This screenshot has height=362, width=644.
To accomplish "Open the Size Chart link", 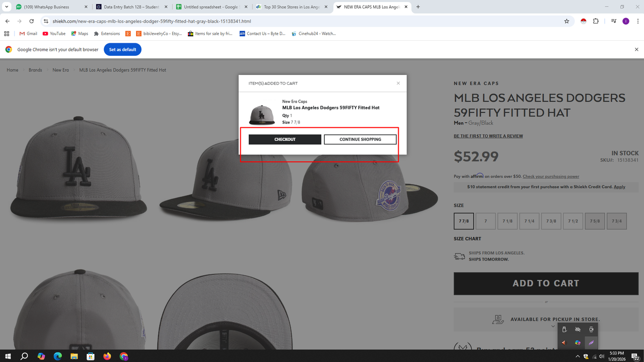I will pos(467,239).
